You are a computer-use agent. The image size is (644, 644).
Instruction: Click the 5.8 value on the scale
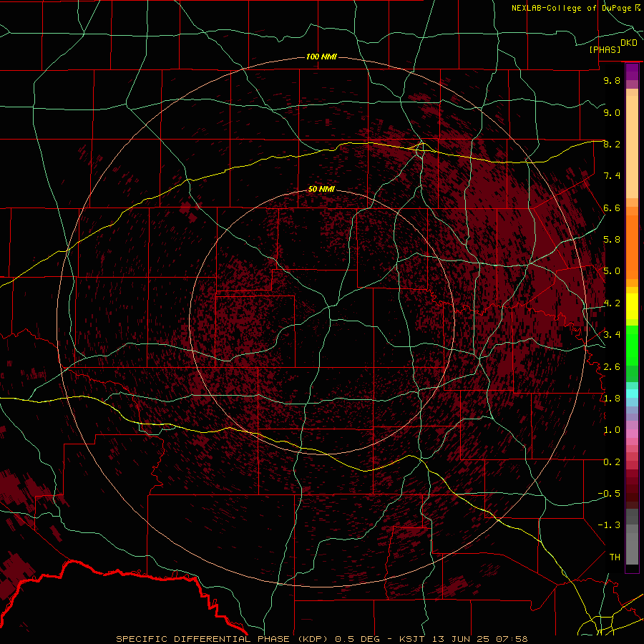(612, 240)
